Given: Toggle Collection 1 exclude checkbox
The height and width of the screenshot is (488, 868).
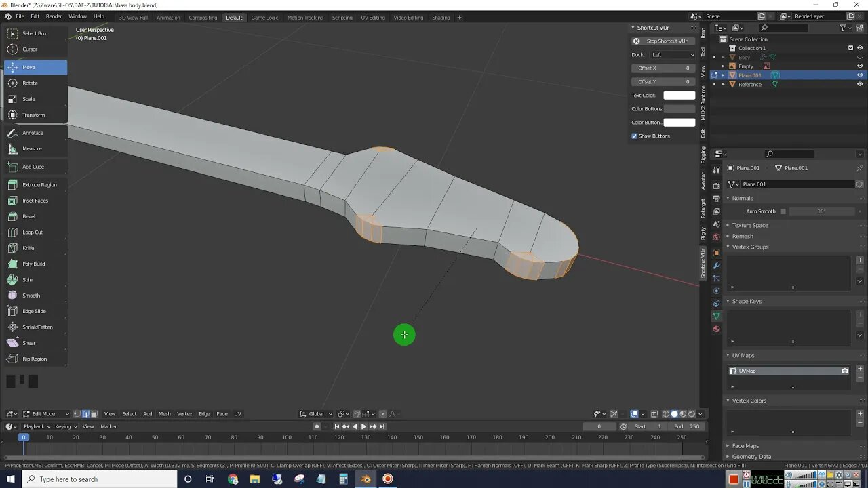Looking at the screenshot, I should [851, 48].
